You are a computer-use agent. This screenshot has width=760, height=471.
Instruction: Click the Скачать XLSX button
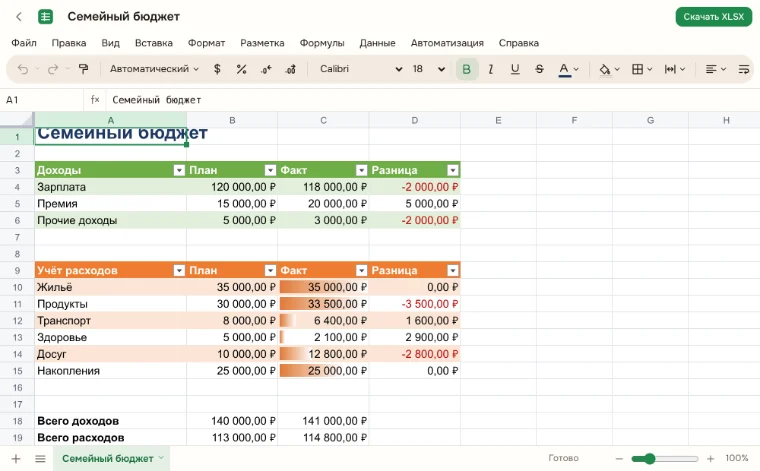point(713,17)
